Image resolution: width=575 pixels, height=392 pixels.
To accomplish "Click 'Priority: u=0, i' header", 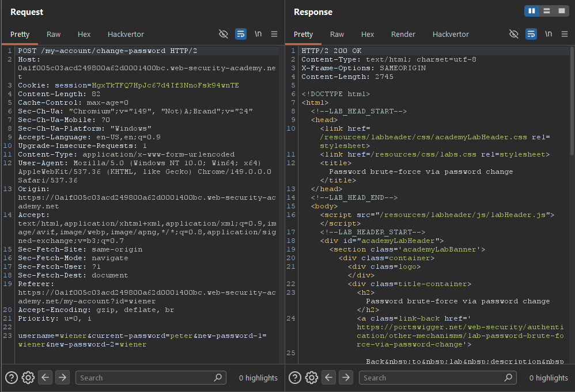I will point(55,318).
